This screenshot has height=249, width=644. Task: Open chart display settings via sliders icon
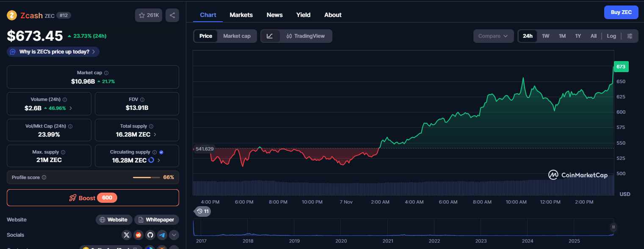[630, 36]
